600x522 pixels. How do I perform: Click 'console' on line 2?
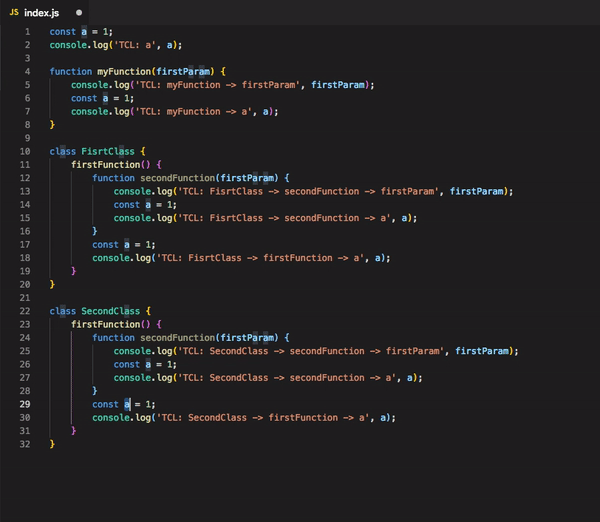(x=68, y=45)
